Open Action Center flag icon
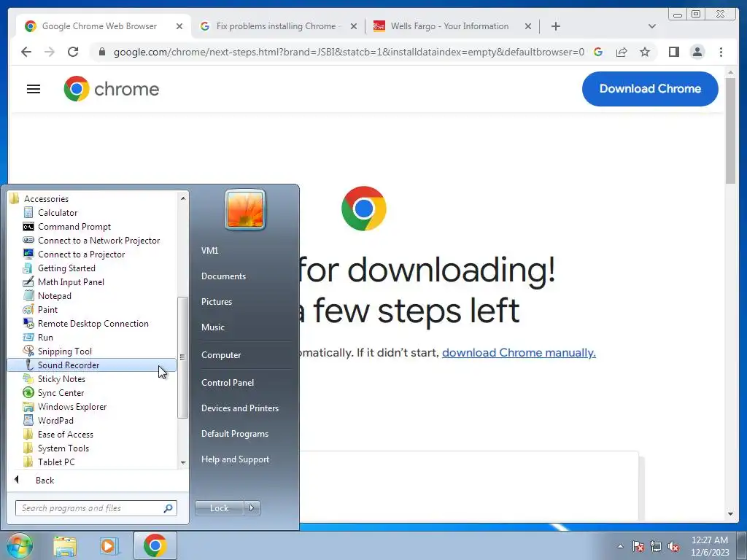Image resolution: width=747 pixels, height=560 pixels. (x=638, y=547)
